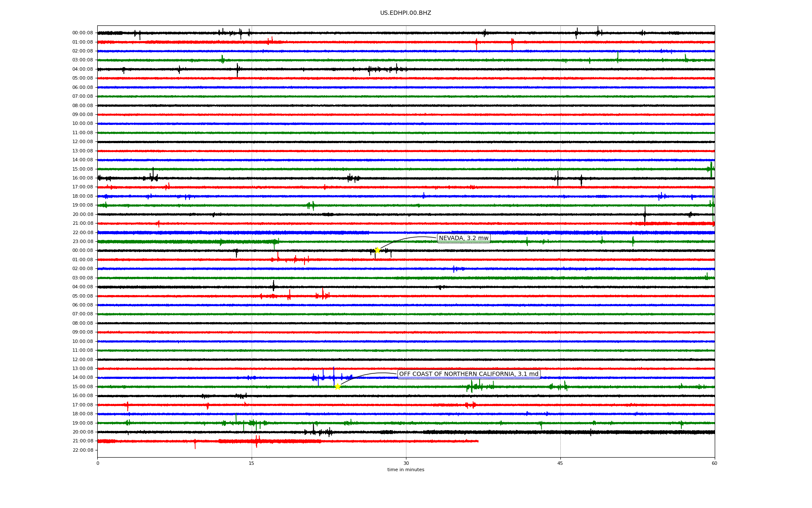Click the US.EDHPI.00.BHZ plot title
Screen dimensions: 812x508
(x=406, y=13)
